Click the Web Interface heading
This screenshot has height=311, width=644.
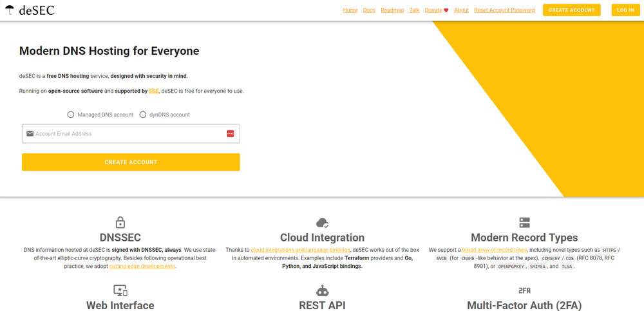(120, 305)
